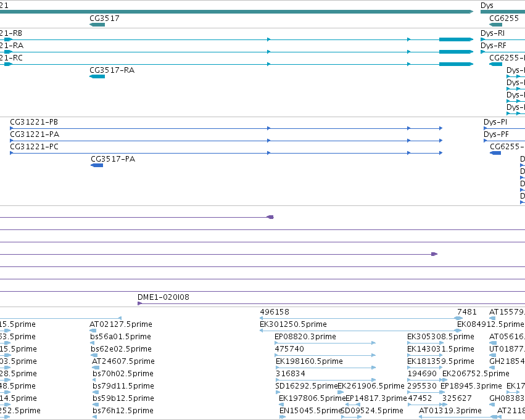Select the Dys gene label
The height and width of the screenshot is (420, 525).
click(487, 6)
